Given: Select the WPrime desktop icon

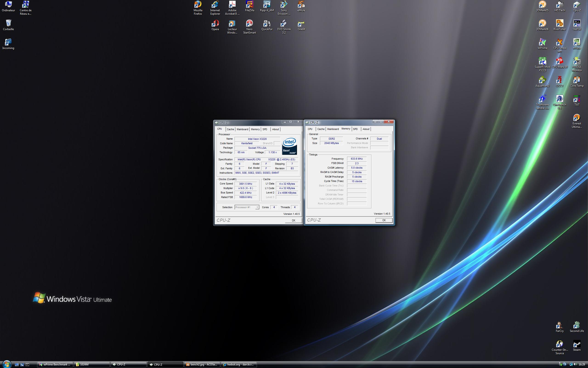Looking at the screenshot, I should (x=542, y=44).
